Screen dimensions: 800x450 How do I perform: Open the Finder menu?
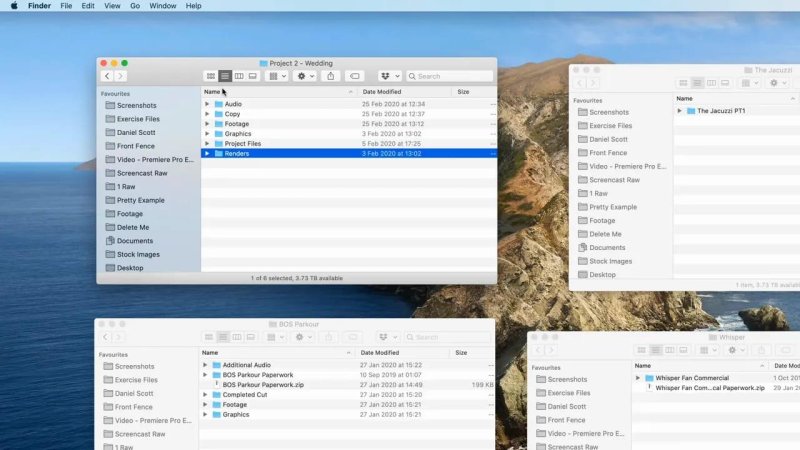click(39, 6)
